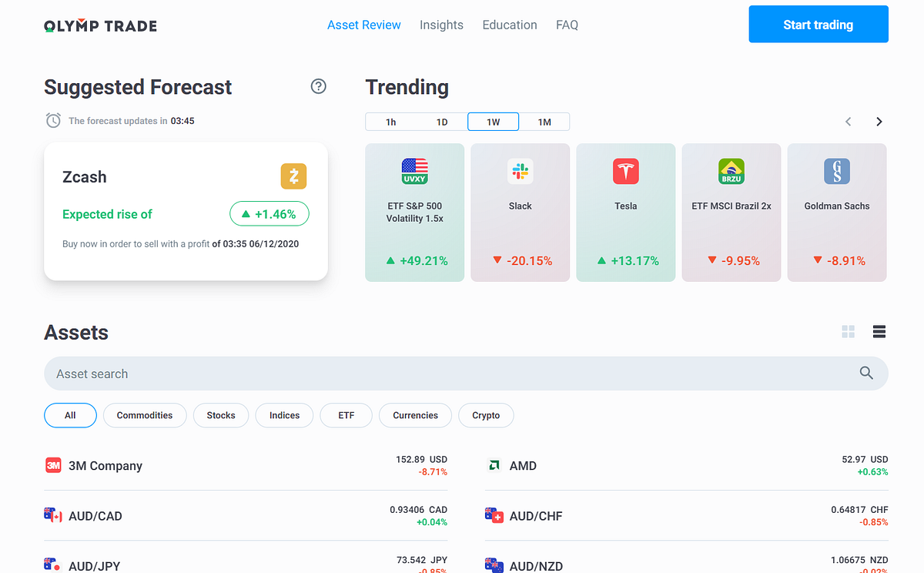Click the Olymp Trade logo
This screenshot has height=573, width=924.
(x=100, y=25)
